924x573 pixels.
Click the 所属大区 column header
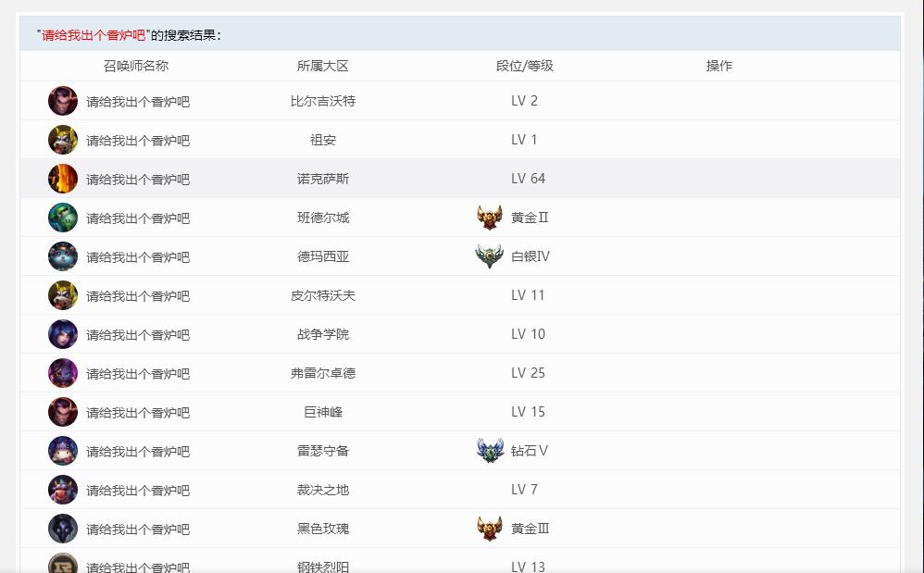(322, 66)
